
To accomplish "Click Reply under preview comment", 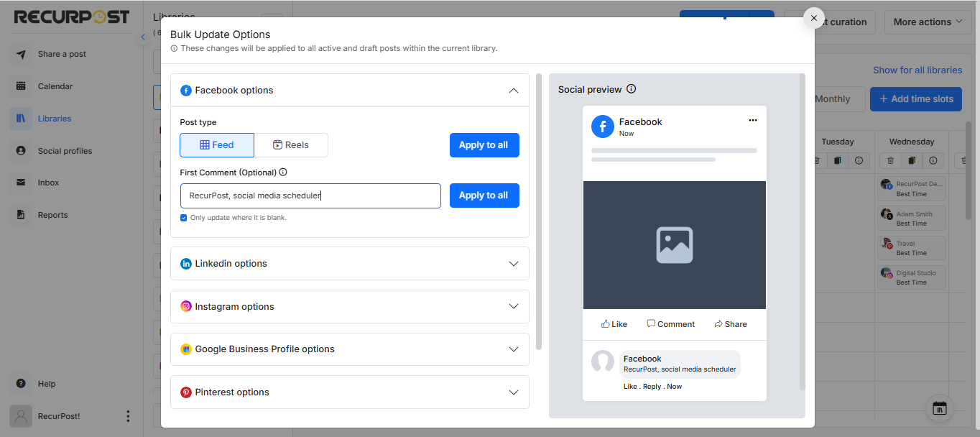I will point(652,387).
